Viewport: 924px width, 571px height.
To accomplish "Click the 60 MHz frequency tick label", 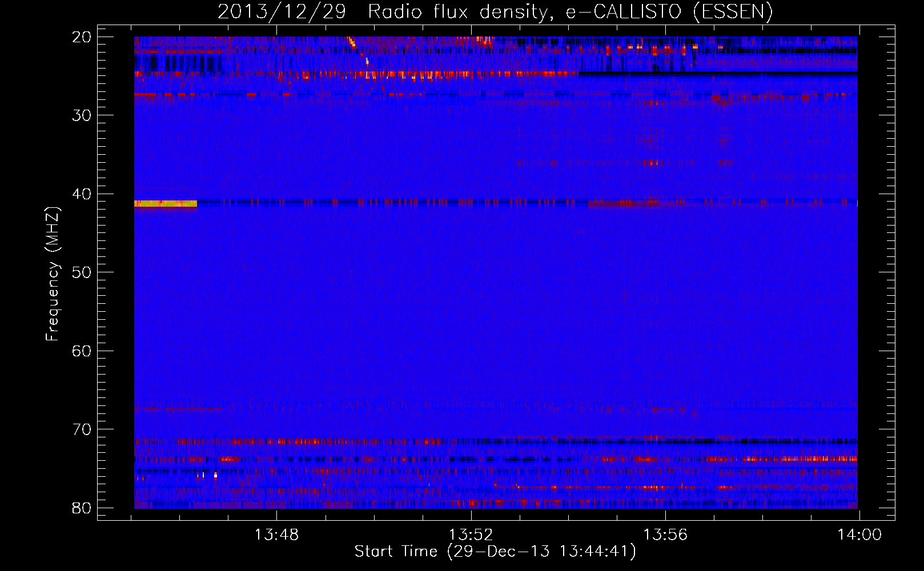I will click(x=82, y=351).
